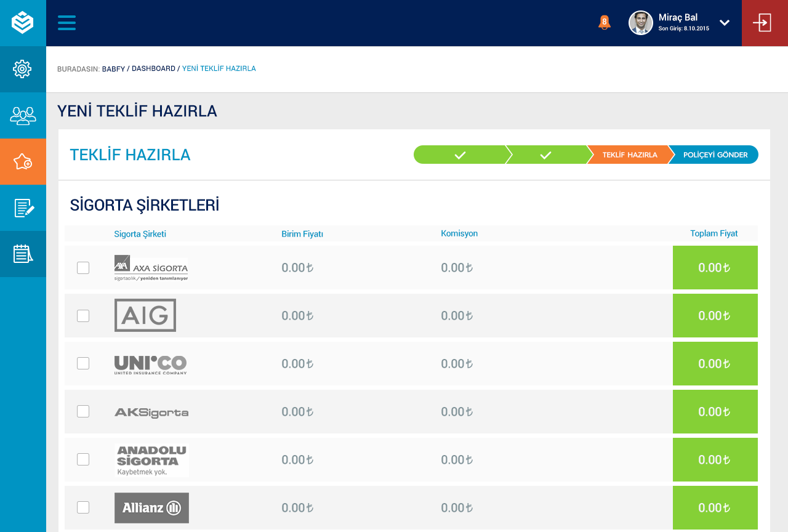Select the POLİÇEYİ GÖNDER step
This screenshot has height=532, width=788.
(714, 155)
